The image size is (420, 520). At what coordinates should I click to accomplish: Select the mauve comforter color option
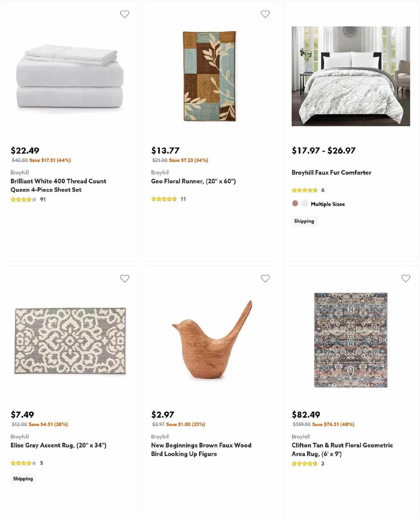pos(294,203)
